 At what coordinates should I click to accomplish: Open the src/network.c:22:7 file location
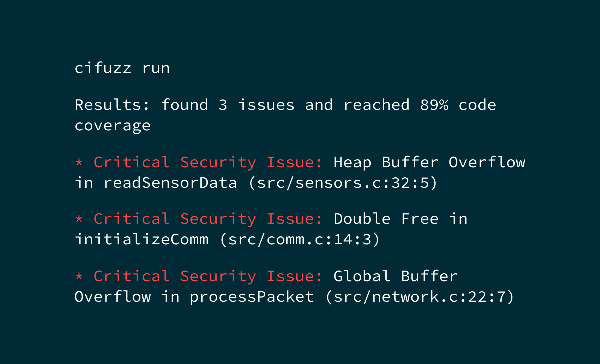point(420,297)
